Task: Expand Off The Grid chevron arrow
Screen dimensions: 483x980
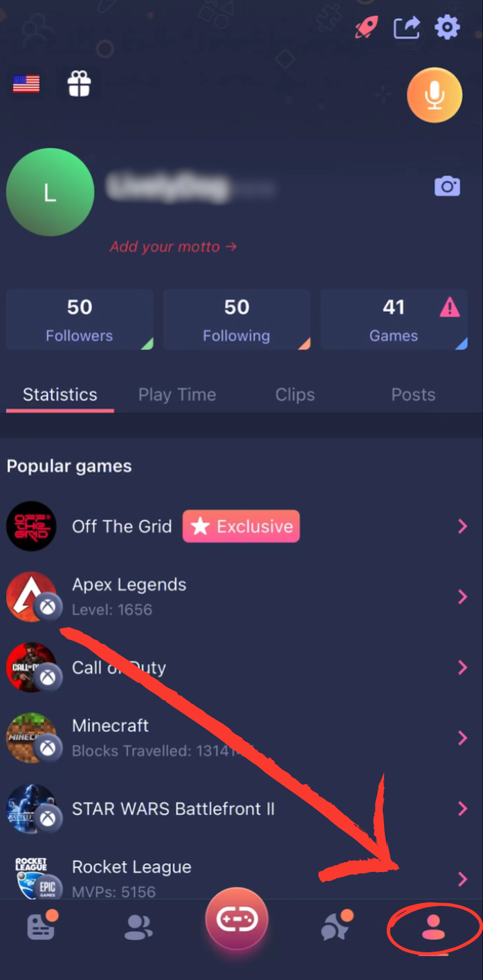Action: pyautogui.click(x=462, y=526)
